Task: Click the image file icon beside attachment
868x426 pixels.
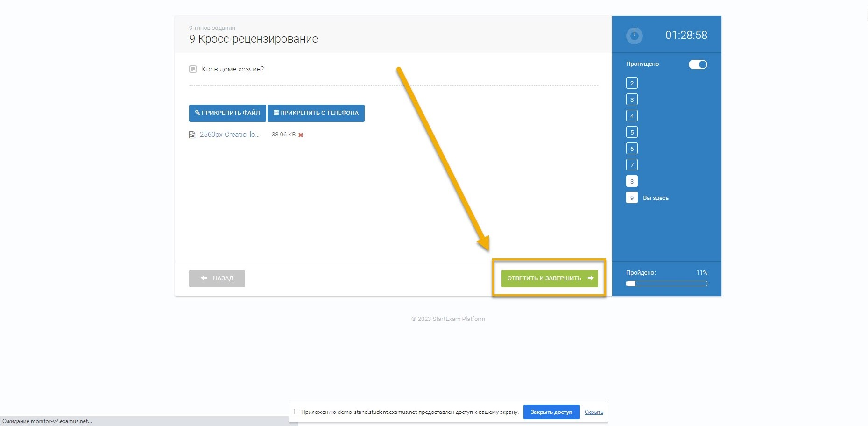Action: click(x=192, y=135)
